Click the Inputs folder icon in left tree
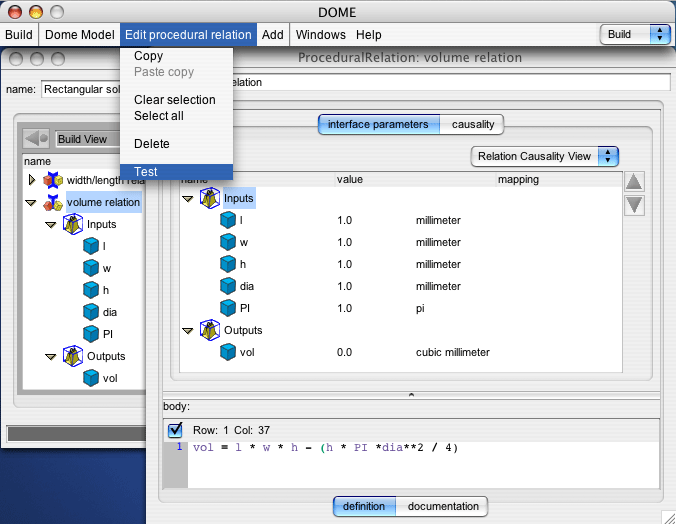Image resolution: width=676 pixels, height=524 pixels. 73,224
